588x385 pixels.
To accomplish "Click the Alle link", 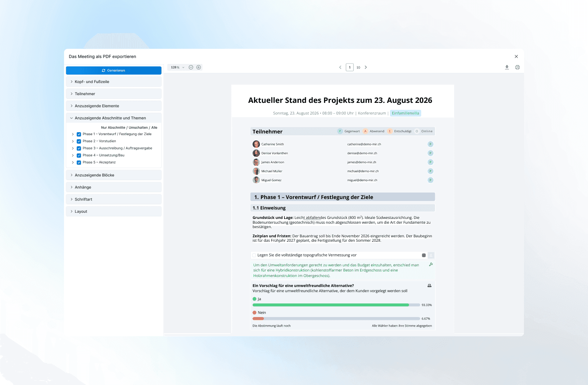I will 154,127.
